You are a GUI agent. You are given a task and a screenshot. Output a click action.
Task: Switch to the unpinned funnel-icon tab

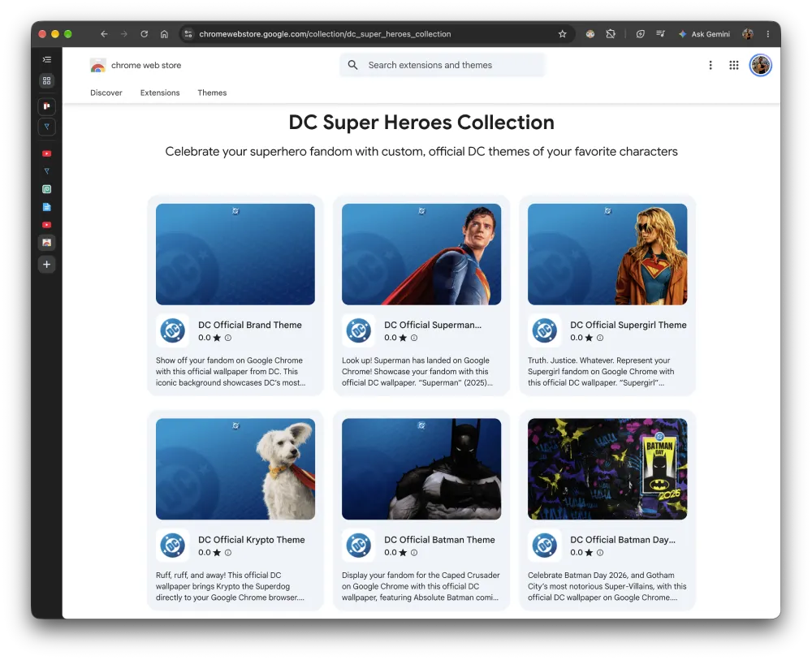46,171
